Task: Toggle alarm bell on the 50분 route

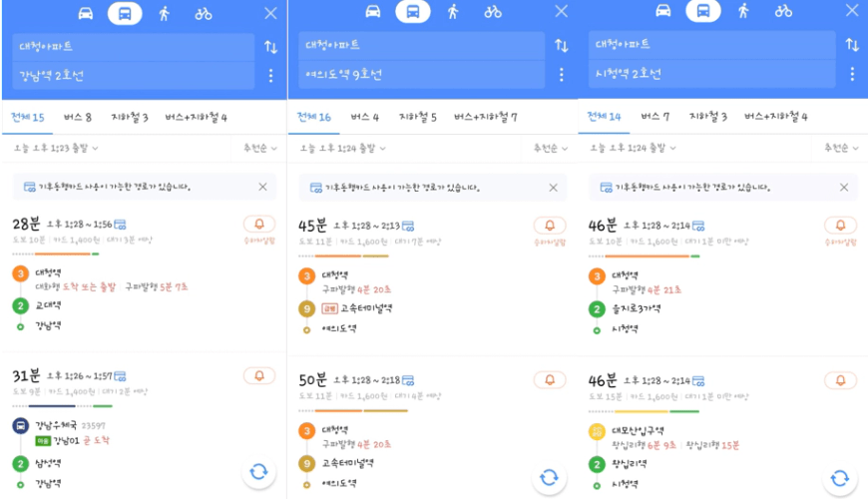Action: click(x=550, y=380)
